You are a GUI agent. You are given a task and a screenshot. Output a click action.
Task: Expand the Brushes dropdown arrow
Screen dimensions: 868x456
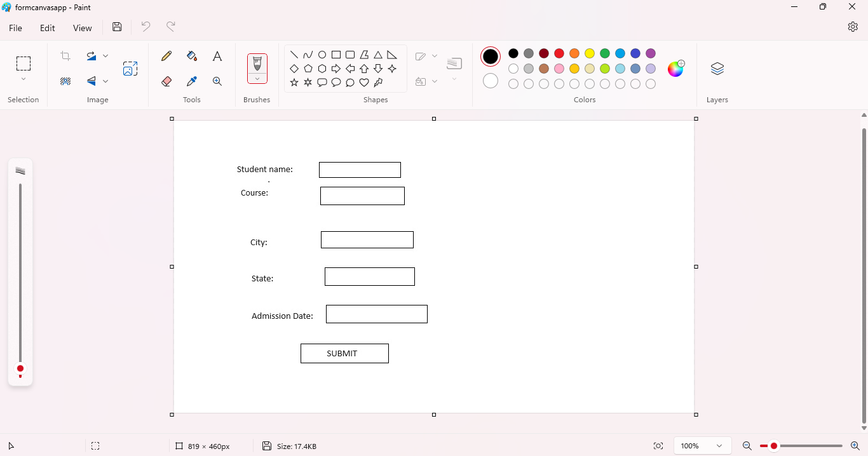coord(257,79)
